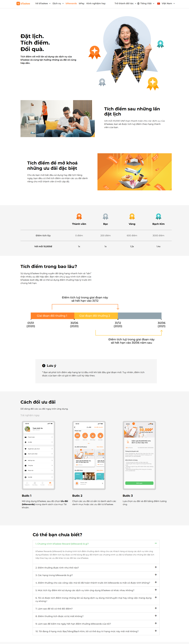This screenshot has height=644, width=189.
Task: Open the Dịch vụ dropdown menu
Action: 58,4
